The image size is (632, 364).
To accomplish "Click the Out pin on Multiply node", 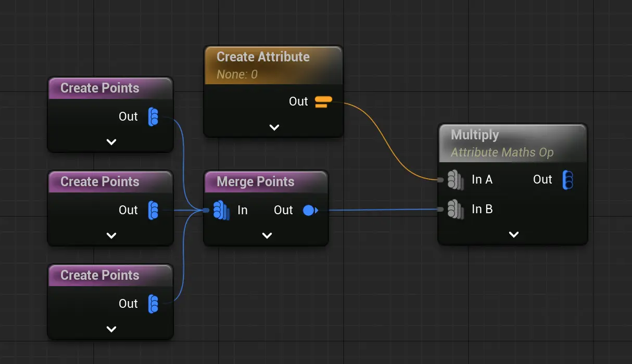I will coord(568,180).
